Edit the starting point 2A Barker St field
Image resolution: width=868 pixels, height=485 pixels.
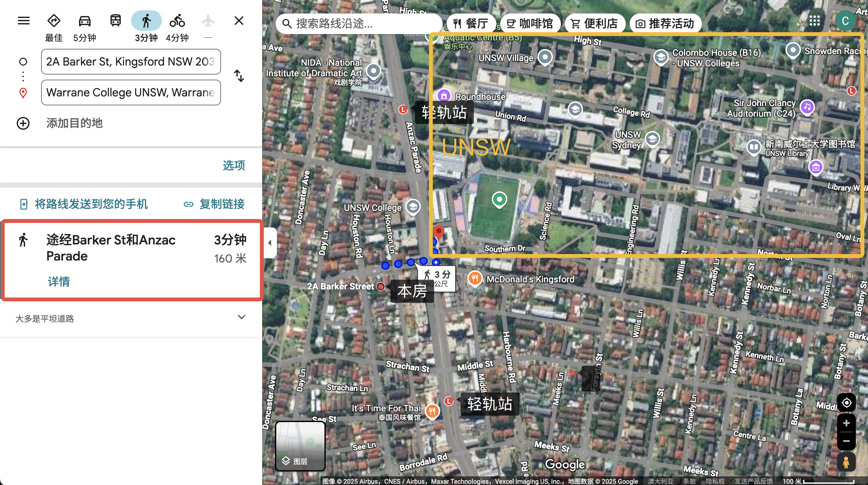(131, 62)
